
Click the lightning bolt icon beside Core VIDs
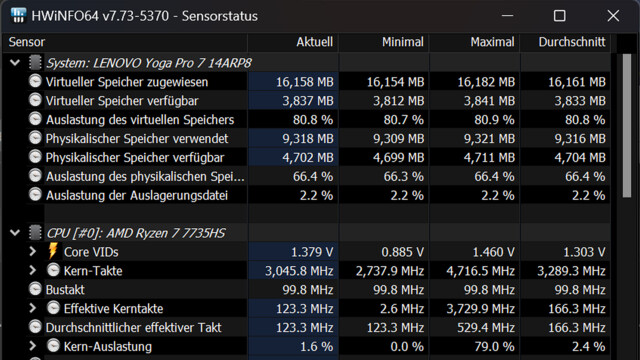53,251
